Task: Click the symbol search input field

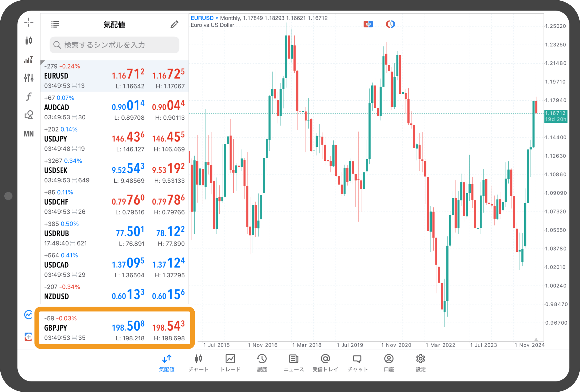Action: tap(115, 45)
